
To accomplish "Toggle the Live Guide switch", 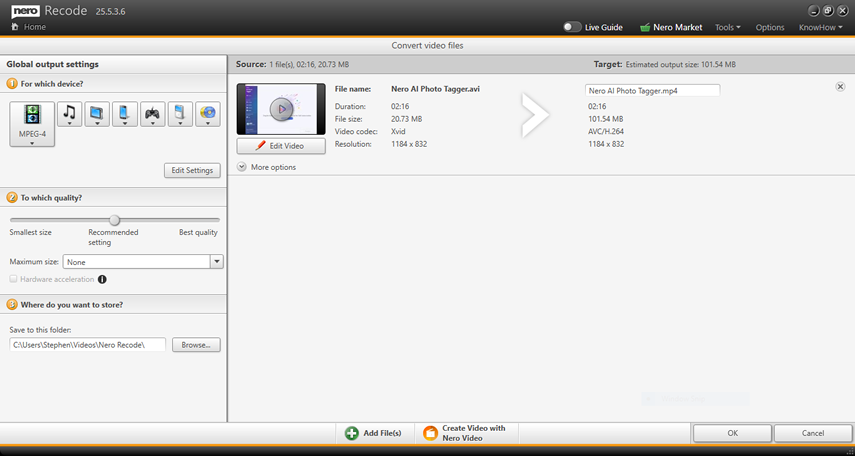I will [572, 27].
